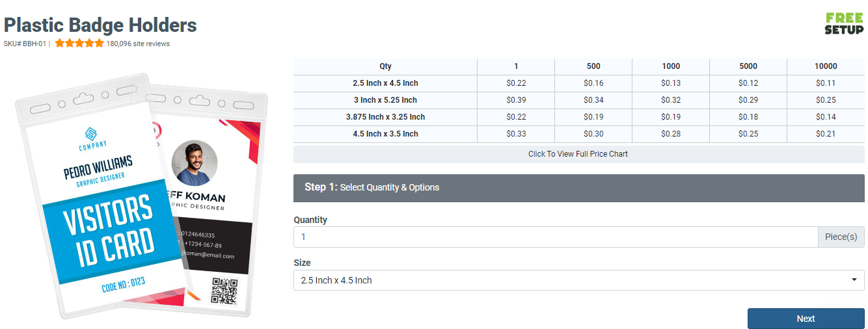Click the profile photo on the badge
The image size is (868, 329).
(194, 163)
